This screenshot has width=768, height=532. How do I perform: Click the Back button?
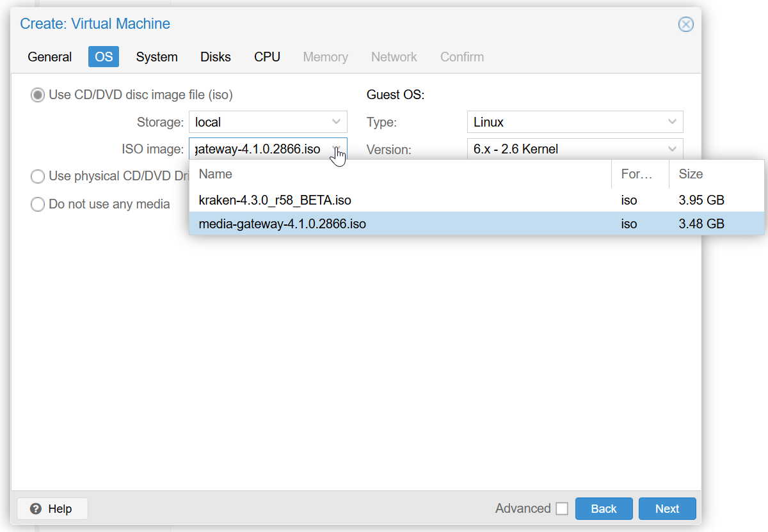pos(604,509)
